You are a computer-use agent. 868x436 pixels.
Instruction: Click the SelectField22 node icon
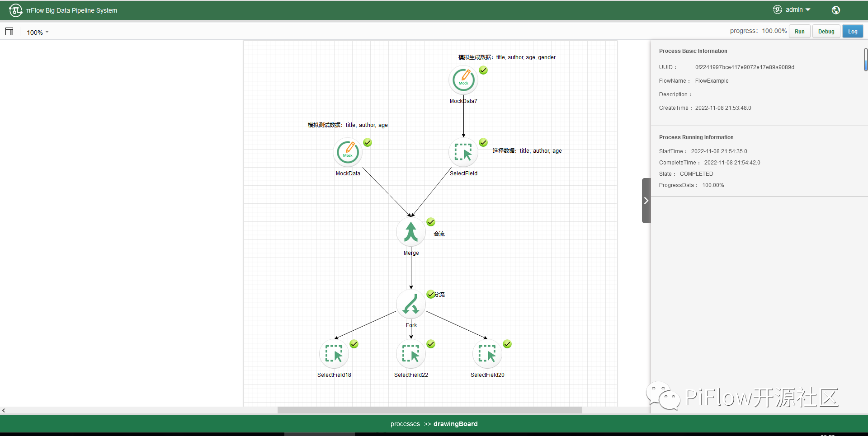(411, 354)
